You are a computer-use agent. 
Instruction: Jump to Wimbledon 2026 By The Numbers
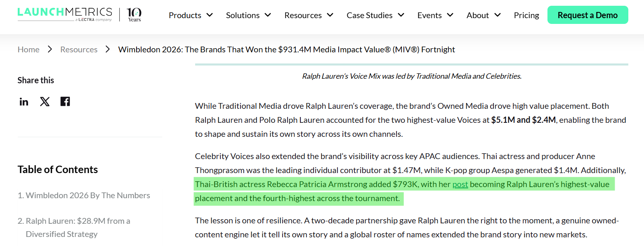[84, 195]
